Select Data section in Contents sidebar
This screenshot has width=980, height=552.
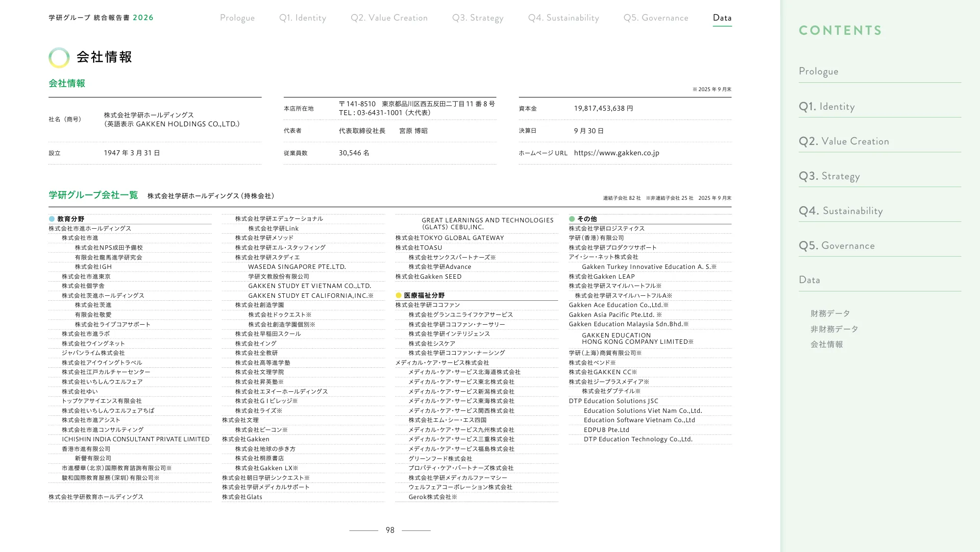[809, 280]
